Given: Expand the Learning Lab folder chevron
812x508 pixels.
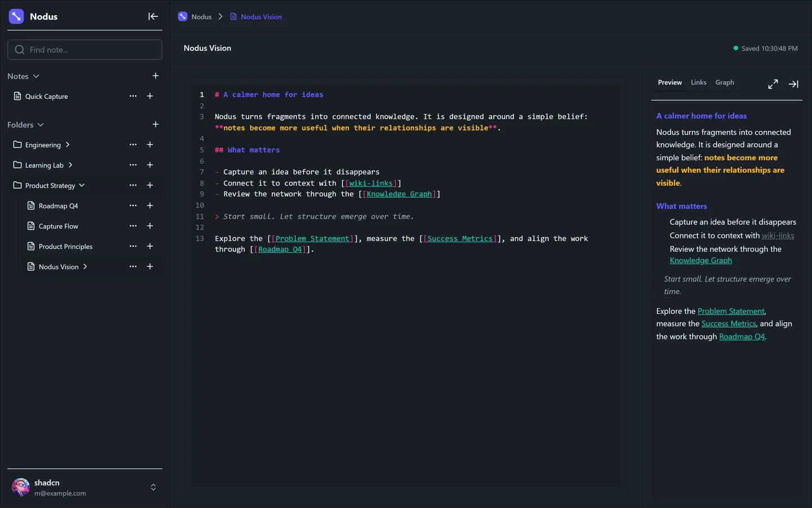Looking at the screenshot, I should pos(70,165).
